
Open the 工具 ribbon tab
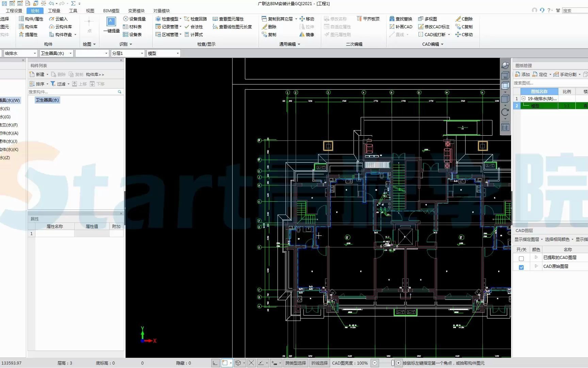click(x=73, y=11)
